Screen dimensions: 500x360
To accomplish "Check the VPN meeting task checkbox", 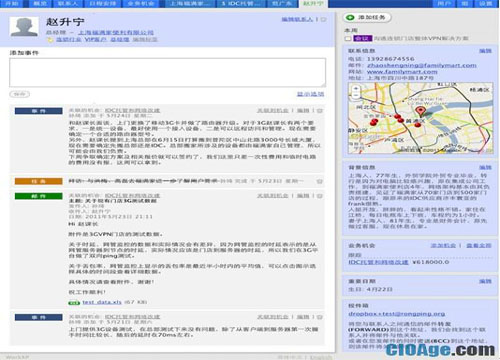I will (x=348, y=39).
